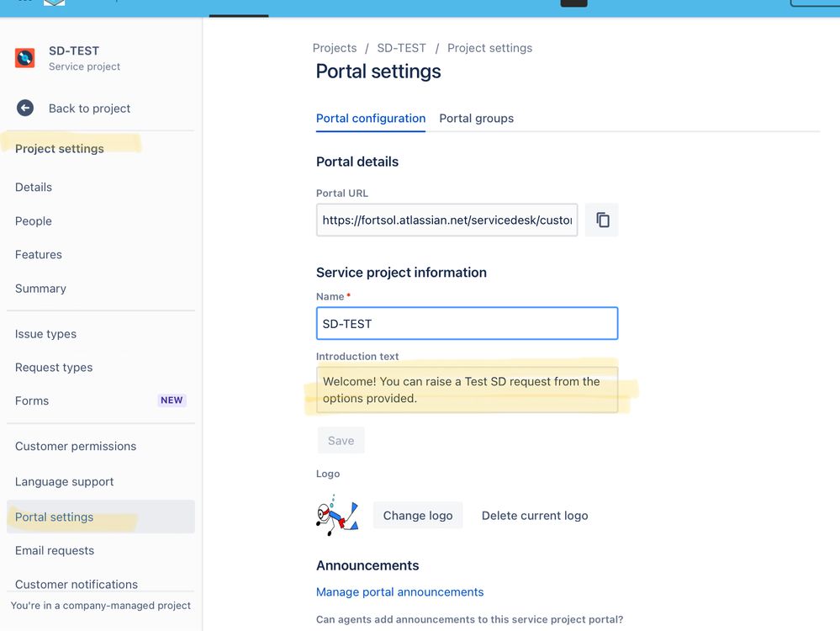Open People in the settings sidebar

click(34, 221)
